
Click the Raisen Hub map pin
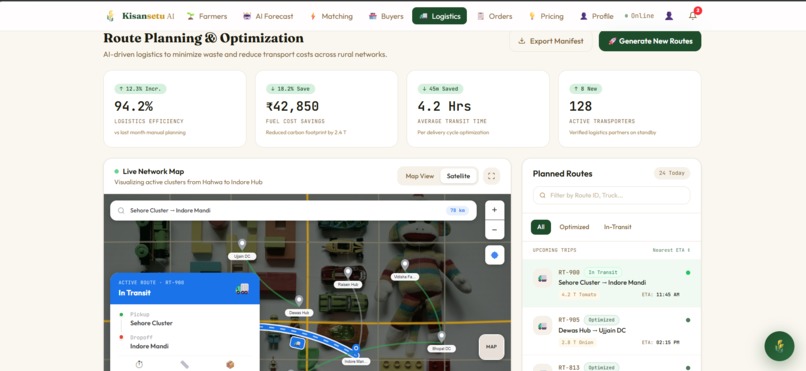(x=348, y=272)
